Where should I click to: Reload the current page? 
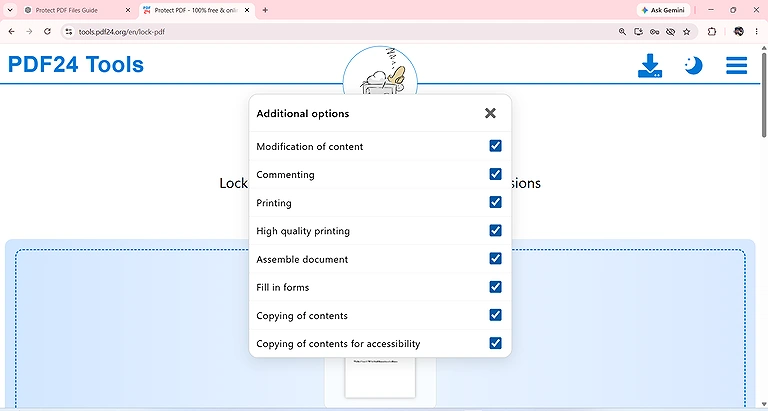pos(47,31)
